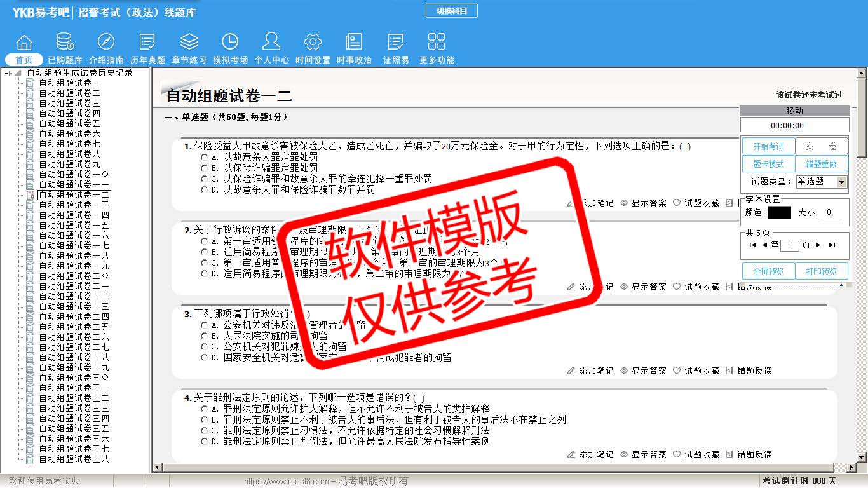
Task: Go to the next page arrow
Action: pyautogui.click(x=818, y=245)
